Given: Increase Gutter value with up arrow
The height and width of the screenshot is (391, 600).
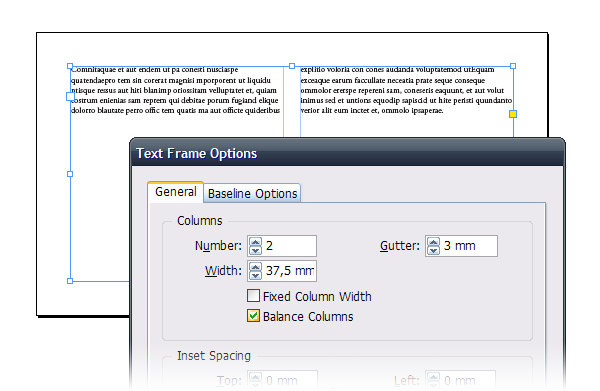Looking at the screenshot, I should (x=433, y=242).
